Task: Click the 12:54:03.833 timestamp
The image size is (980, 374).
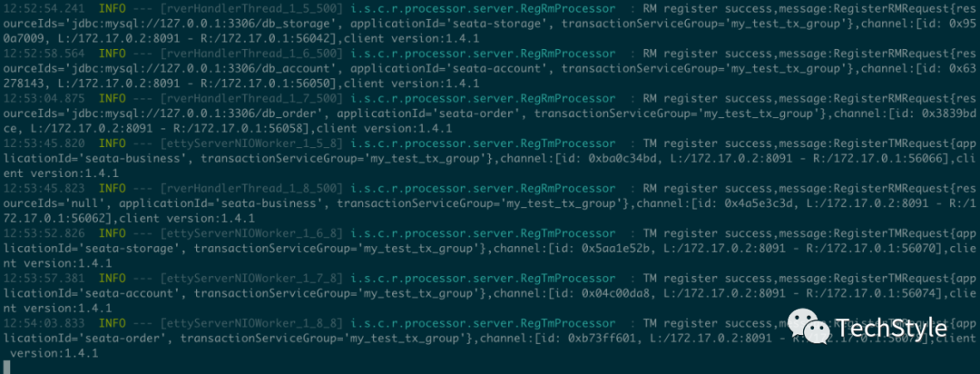Action: (44, 323)
